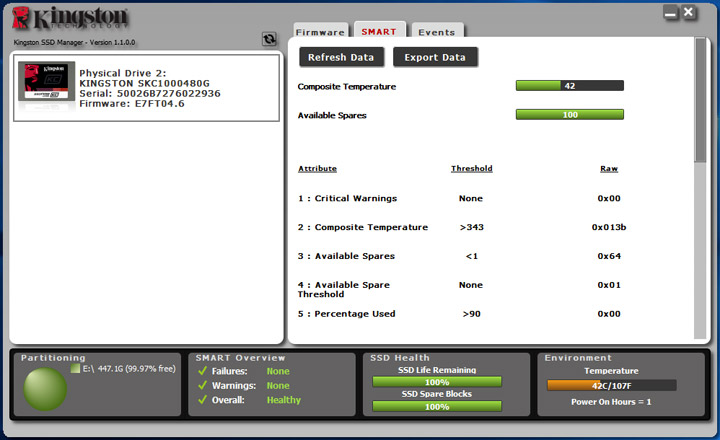
Task: Click the Warnings green checkmark icon
Action: [x=202, y=385]
